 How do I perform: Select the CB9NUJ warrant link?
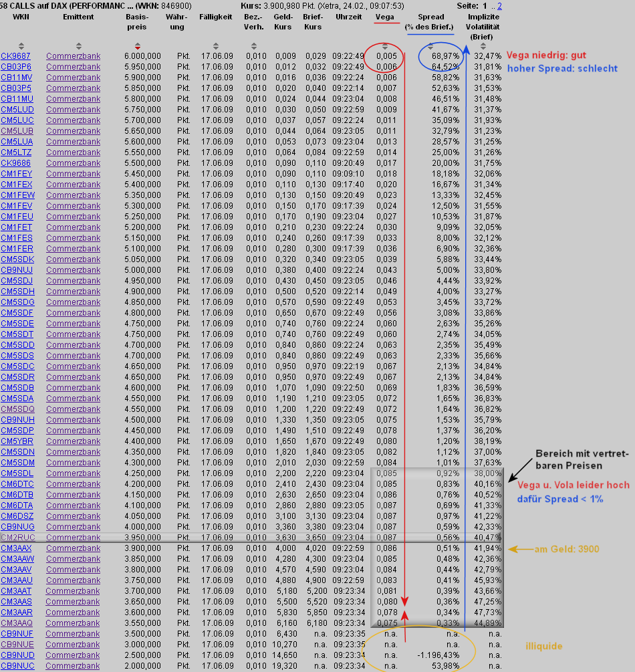[17, 270]
